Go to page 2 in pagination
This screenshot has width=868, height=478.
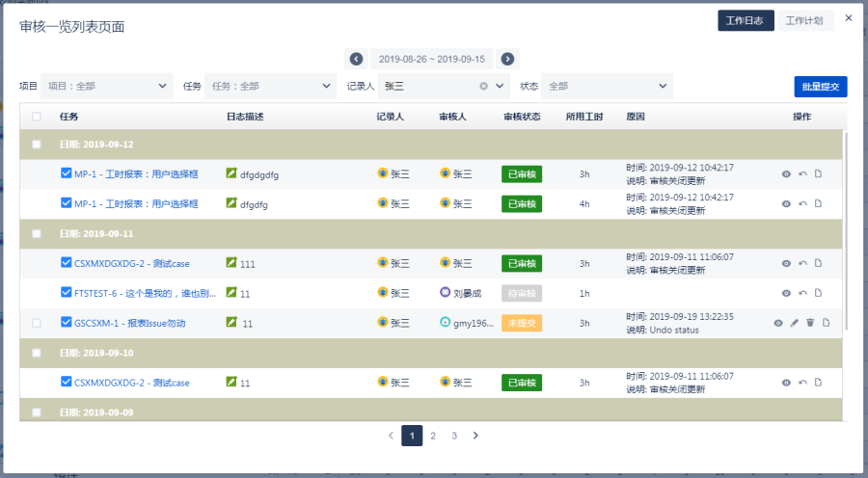click(433, 436)
